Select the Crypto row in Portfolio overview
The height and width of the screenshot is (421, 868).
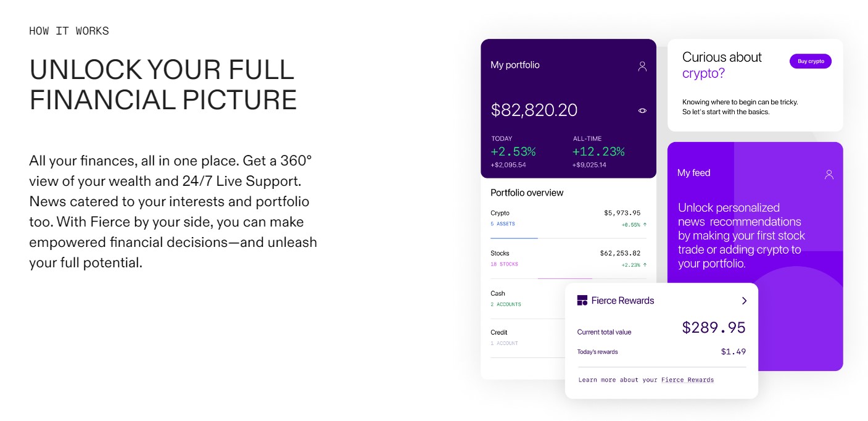click(x=568, y=219)
